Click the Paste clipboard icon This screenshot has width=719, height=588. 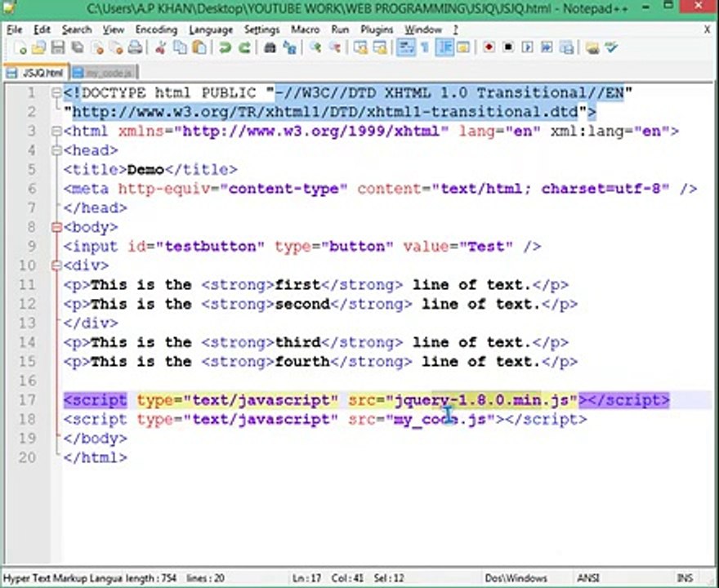click(199, 47)
